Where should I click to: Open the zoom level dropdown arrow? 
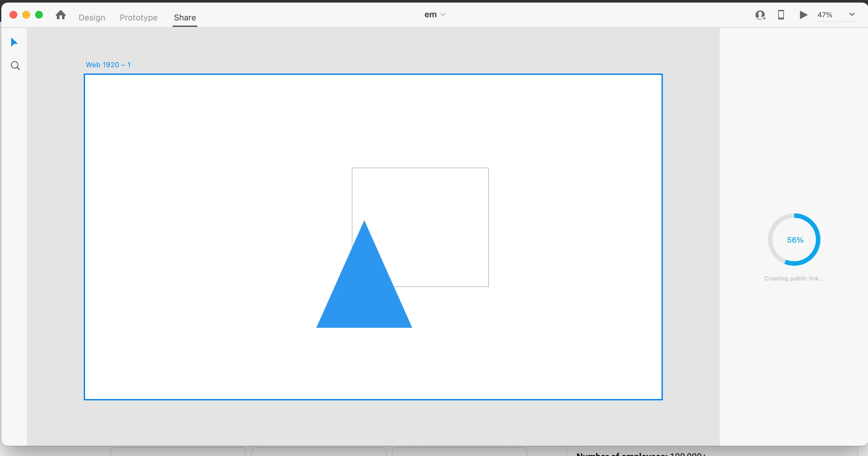click(x=851, y=14)
